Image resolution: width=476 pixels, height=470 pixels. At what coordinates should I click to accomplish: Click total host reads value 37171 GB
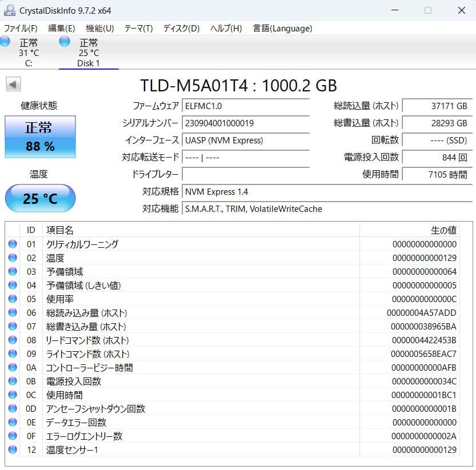click(437, 106)
